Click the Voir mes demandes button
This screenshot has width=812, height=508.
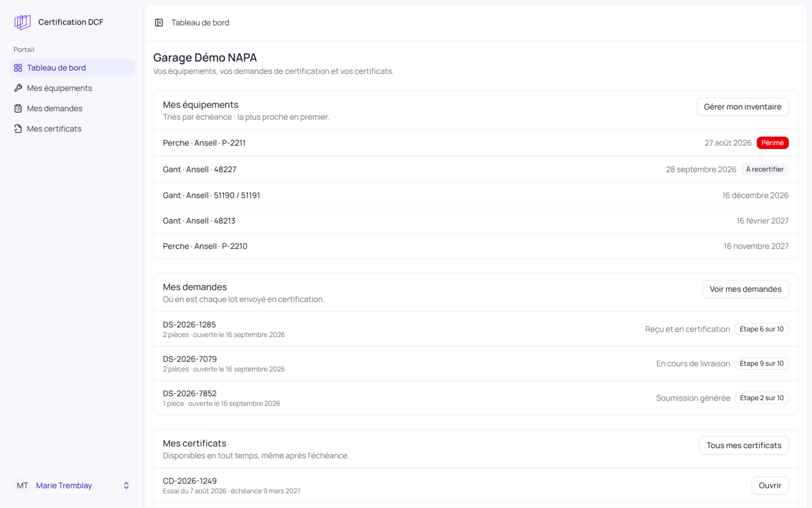[x=745, y=289]
